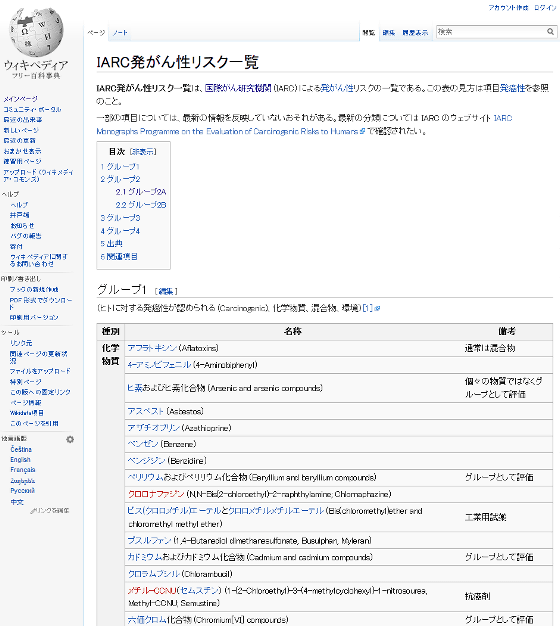Open リンク元 tools link
560x626 pixels.
pyautogui.click(x=21, y=343)
